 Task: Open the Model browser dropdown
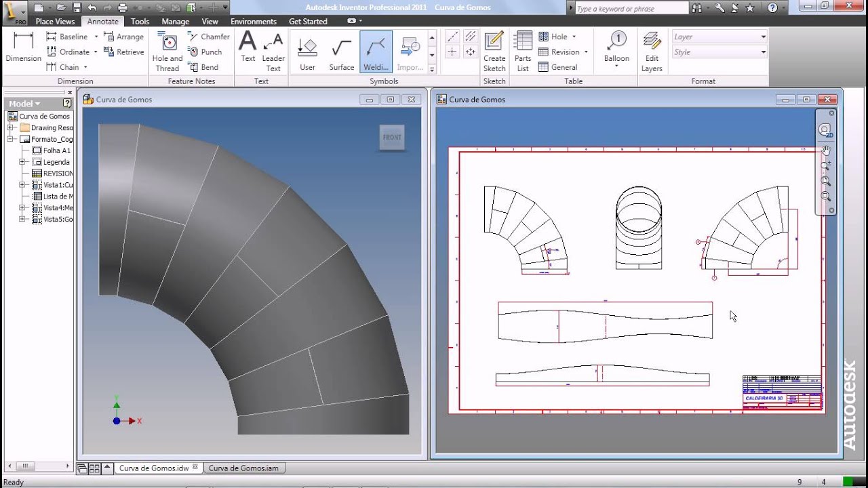coord(25,104)
